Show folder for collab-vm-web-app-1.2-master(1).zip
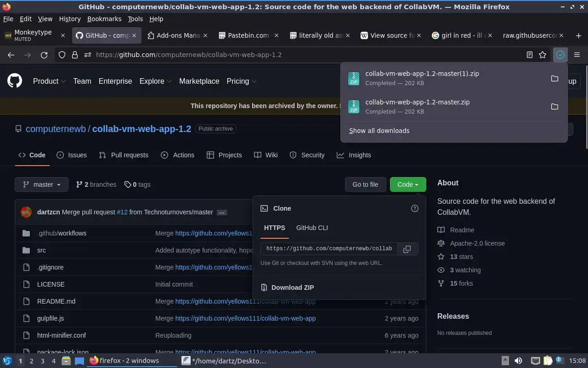 click(554, 78)
